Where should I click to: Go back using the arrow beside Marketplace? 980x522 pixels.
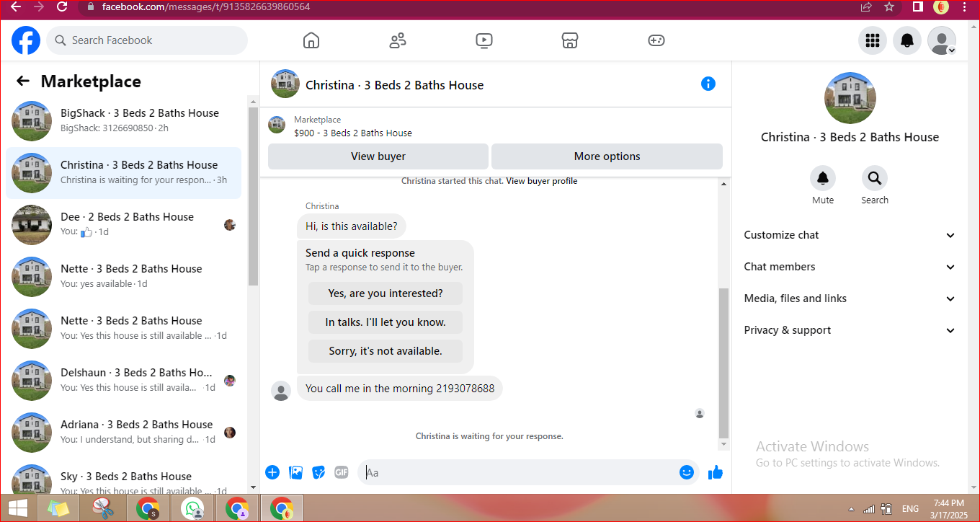23,81
